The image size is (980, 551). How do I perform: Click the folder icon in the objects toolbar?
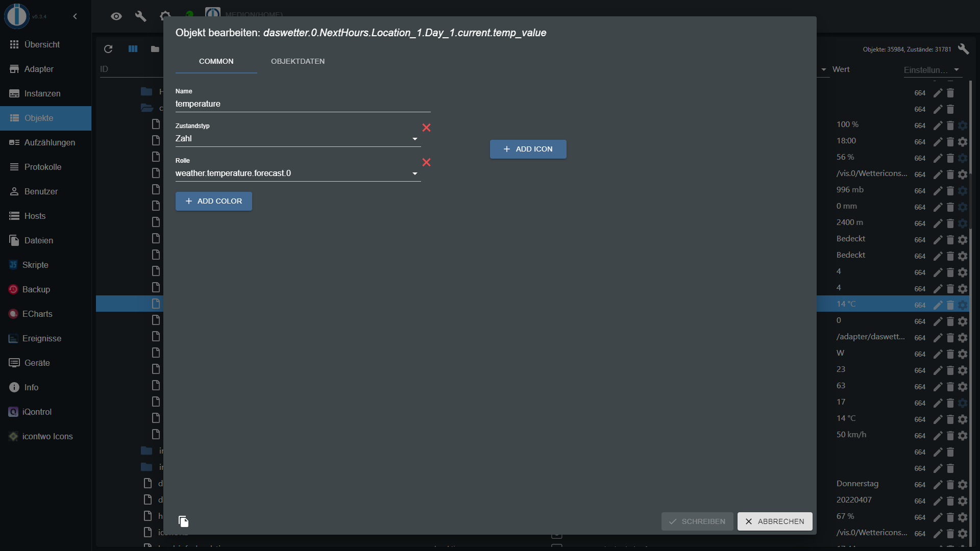(155, 49)
